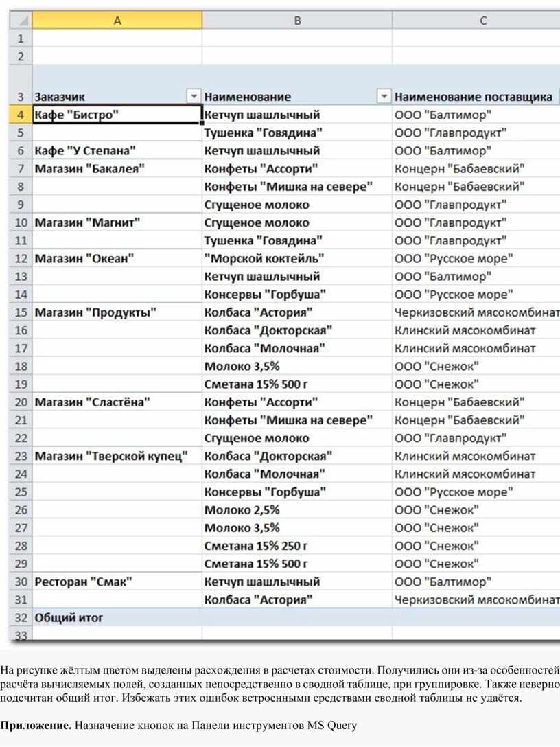Select the Магазин "Магнит" cell

click(117, 222)
